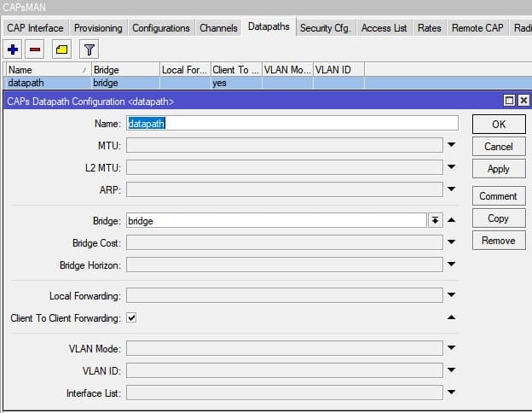Expand the ARP field arrow
This screenshot has width=532, height=413.
pyautogui.click(x=451, y=189)
